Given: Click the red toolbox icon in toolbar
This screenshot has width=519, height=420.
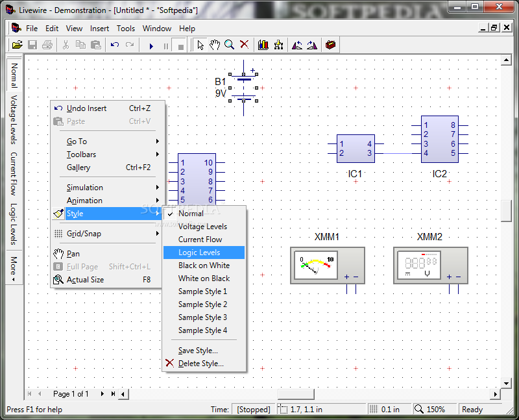Looking at the screenshot, I should (331, 45).
